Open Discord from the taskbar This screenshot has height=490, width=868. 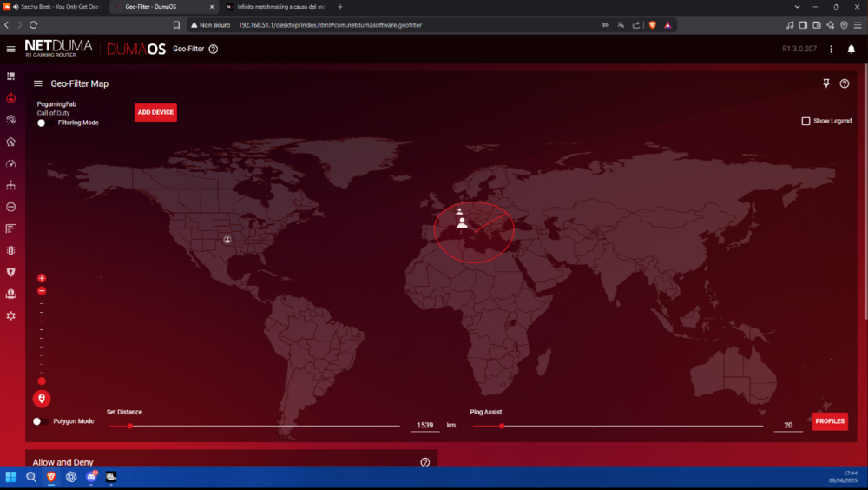pyautogui.click(x=91, y=477)
